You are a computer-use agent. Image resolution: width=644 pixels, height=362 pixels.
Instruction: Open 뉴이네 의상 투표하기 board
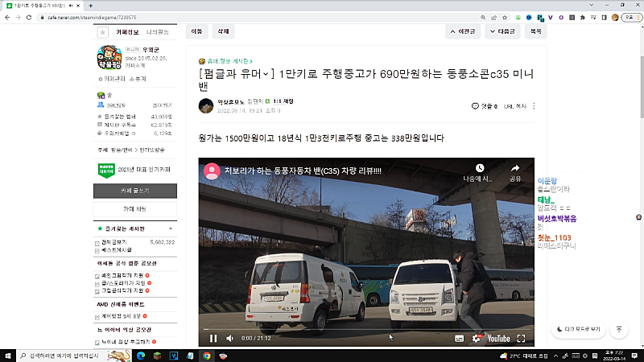click(x=126, y=342)
